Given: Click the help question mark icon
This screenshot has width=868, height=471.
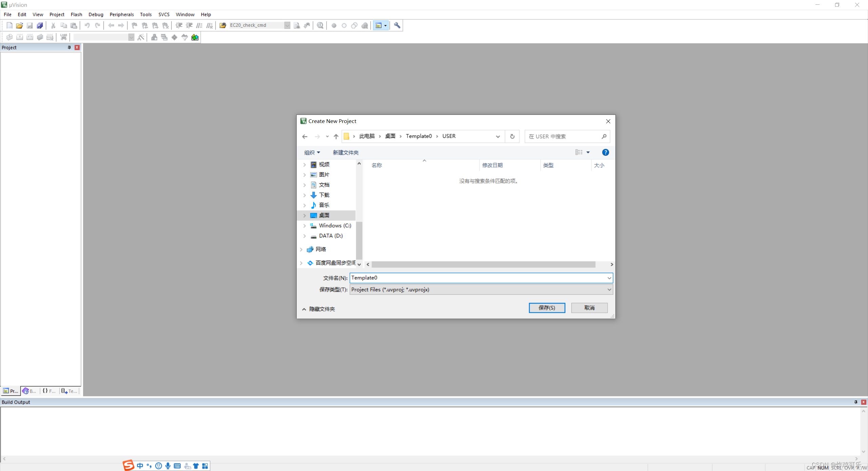Looking at the screenshot, I should (x=605, y=152).
